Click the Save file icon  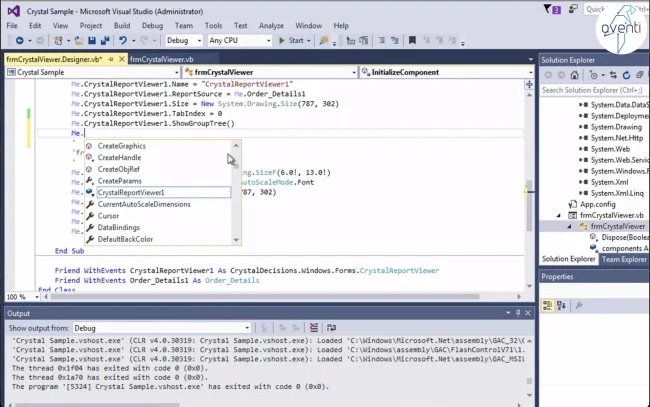92,41
